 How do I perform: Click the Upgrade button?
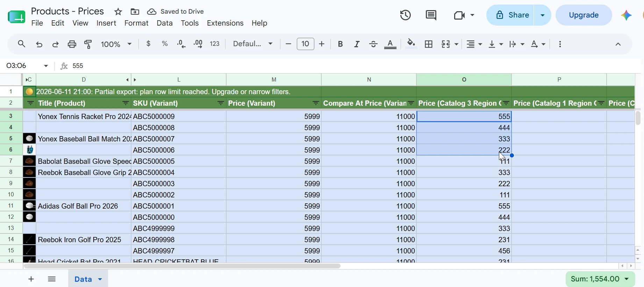pos(584,15)
